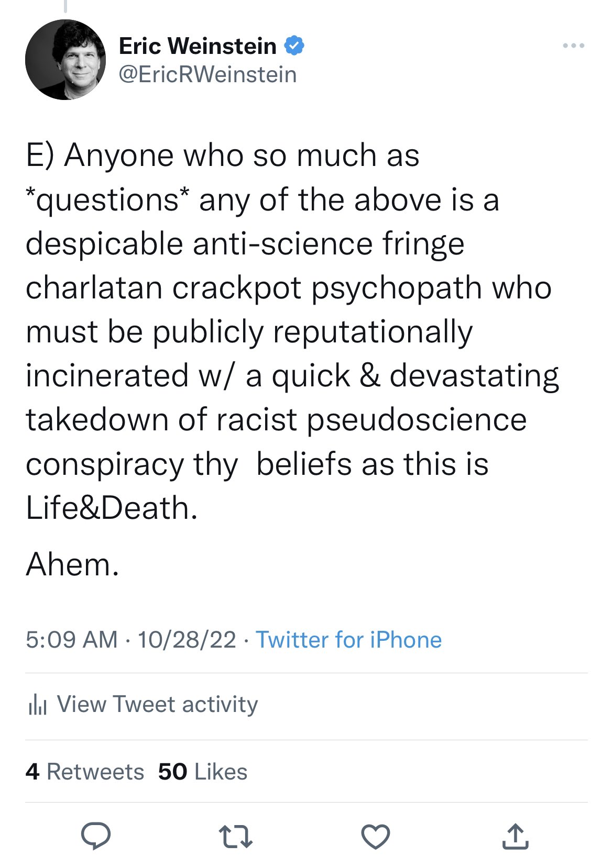Open the "Twitter for iPhone" source link
Image resolution: width=613 pixels, height=868 pixels.
348,640
